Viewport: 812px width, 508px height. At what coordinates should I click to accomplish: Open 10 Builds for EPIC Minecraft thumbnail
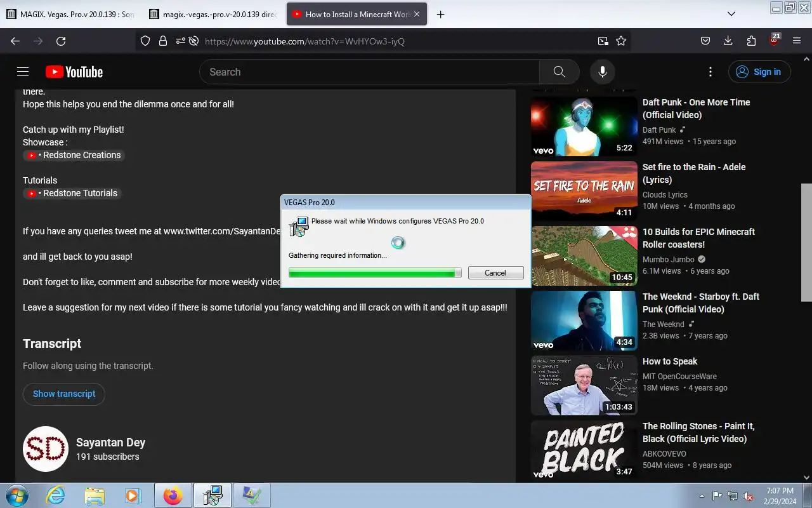coord(584,256)
